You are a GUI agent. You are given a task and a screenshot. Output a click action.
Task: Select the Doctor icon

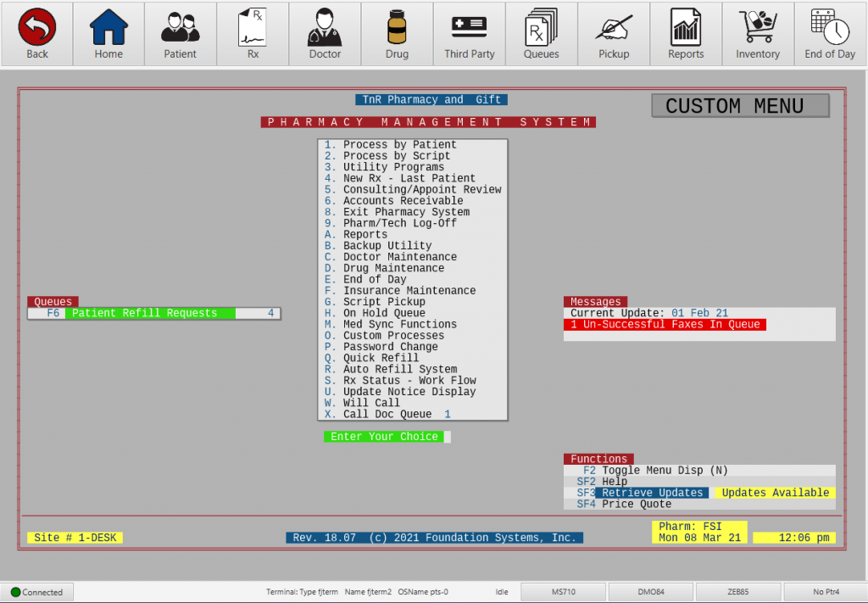point(325,27)
